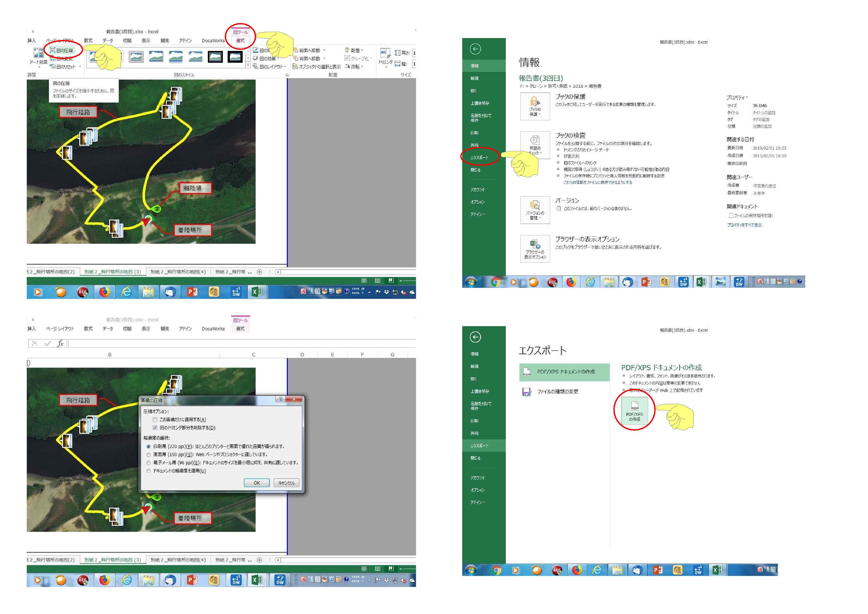The height and width of the screenshot is (614, 868).
Task: Click OK in the 画像の圧縮 dialog
Action: (x=257, y=483)
